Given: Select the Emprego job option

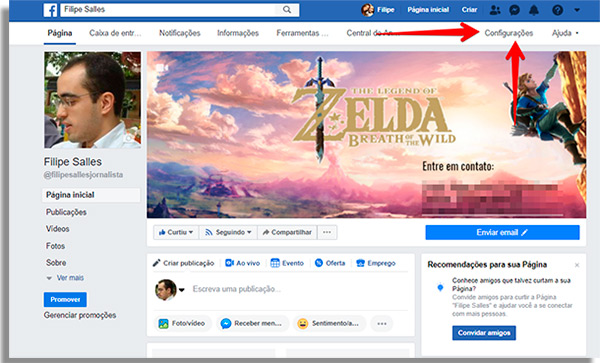Looking at the screenshot, I should pos(376,263).
